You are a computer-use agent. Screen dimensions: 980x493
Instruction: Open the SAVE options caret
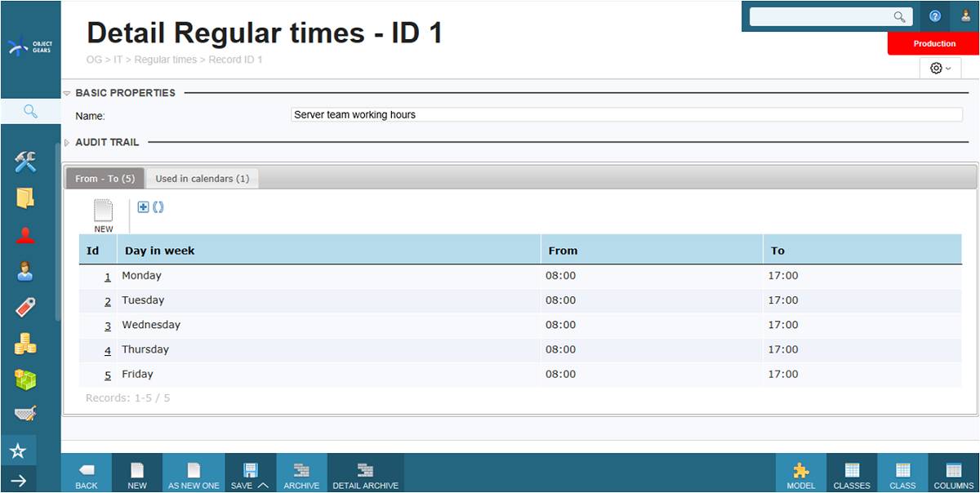(x=263, y=485)
